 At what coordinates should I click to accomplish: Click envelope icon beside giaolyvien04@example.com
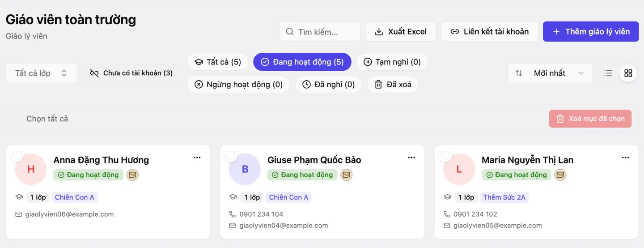coord(233,226)
